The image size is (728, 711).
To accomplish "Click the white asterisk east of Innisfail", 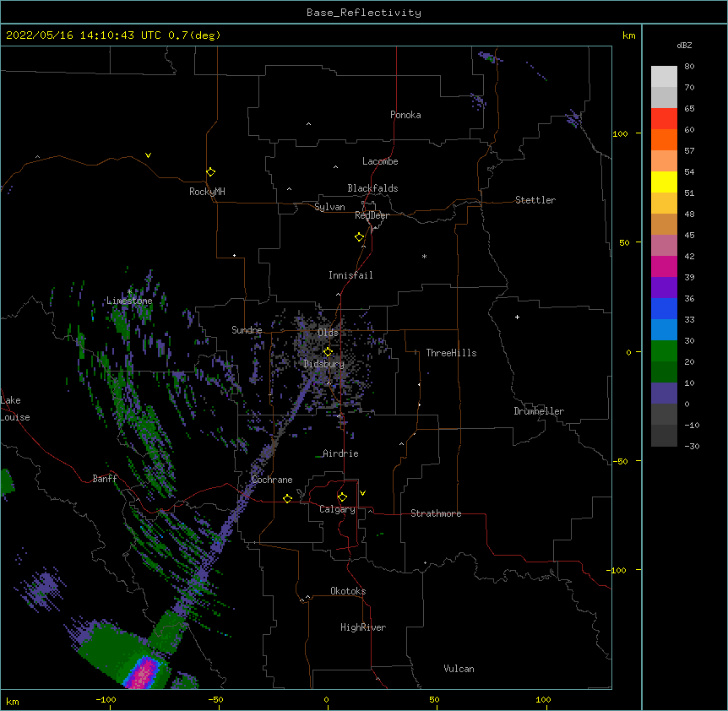I will [x=424, y=256].
